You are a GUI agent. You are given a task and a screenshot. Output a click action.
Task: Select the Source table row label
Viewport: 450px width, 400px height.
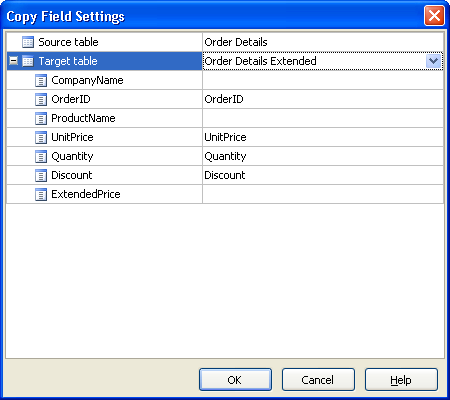68,42
